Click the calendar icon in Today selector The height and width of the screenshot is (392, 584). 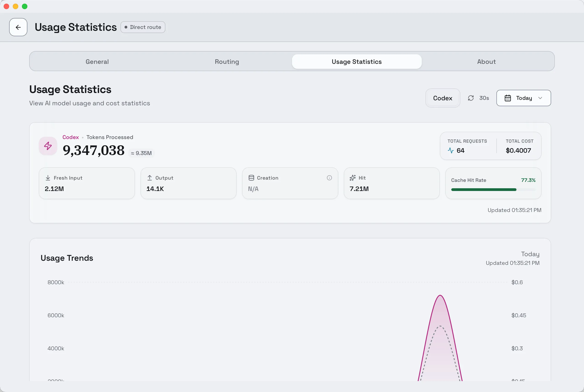[x=508, y=98]
